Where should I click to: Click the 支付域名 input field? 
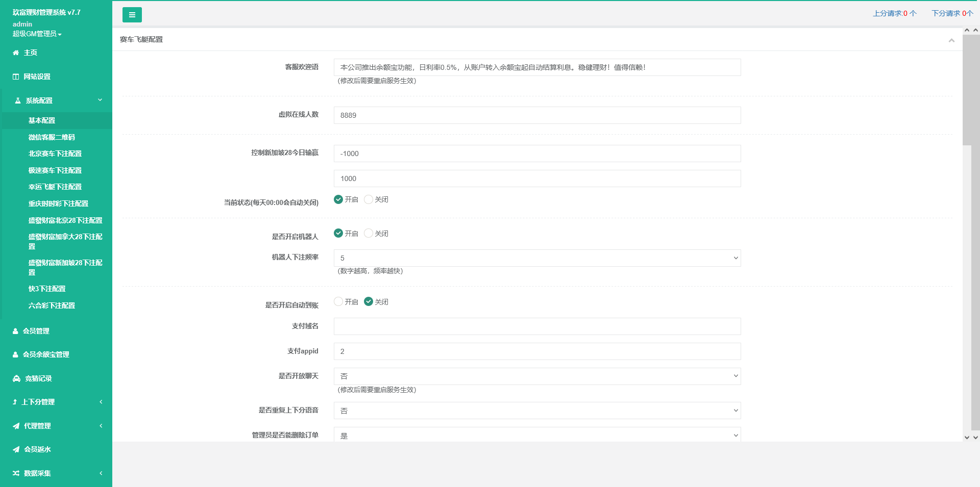pyautogui.click(x=537, y=326)
